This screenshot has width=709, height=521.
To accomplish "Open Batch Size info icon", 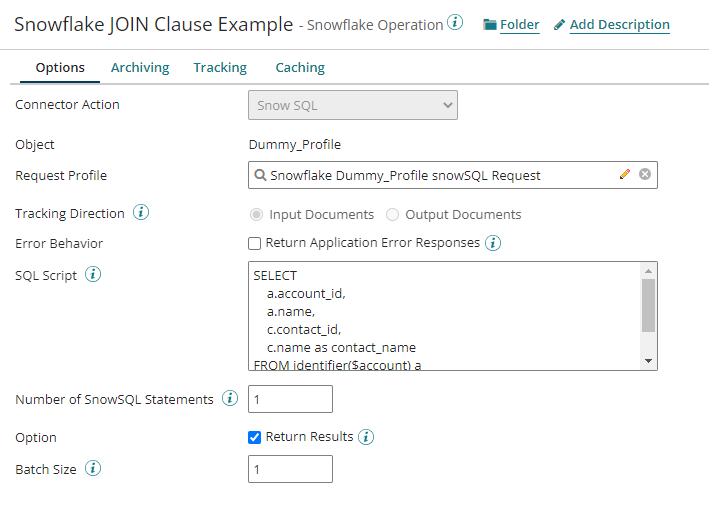I will 93,469.
